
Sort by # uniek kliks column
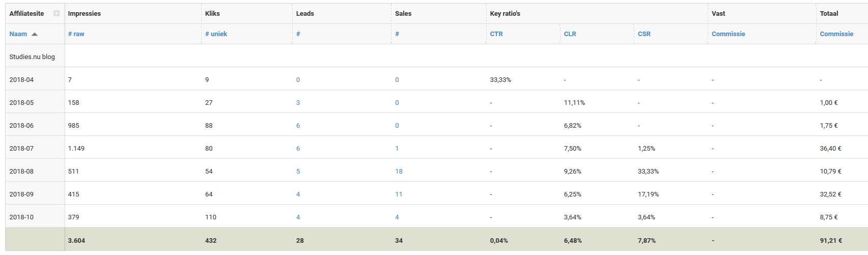[x=216, y=34]
